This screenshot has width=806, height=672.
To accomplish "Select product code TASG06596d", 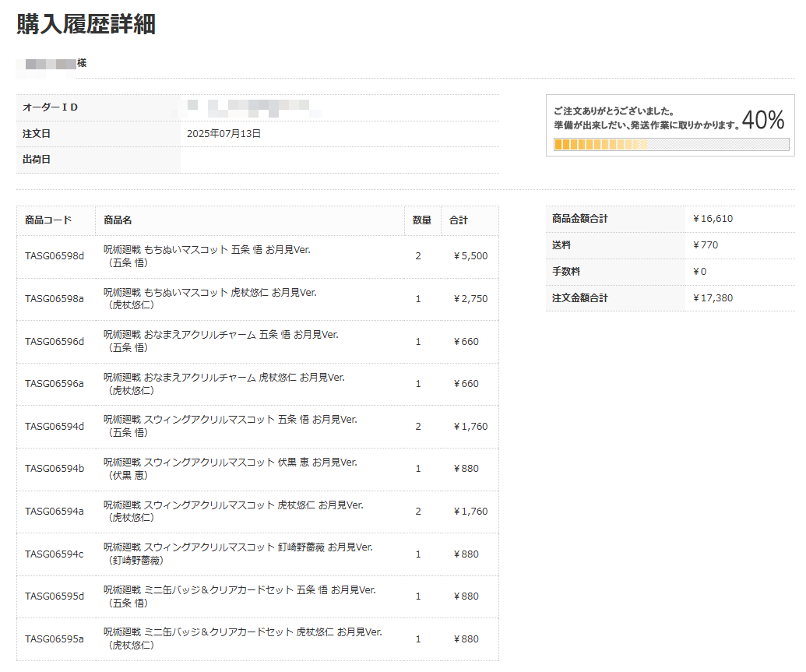I will (x=55, y=341).
